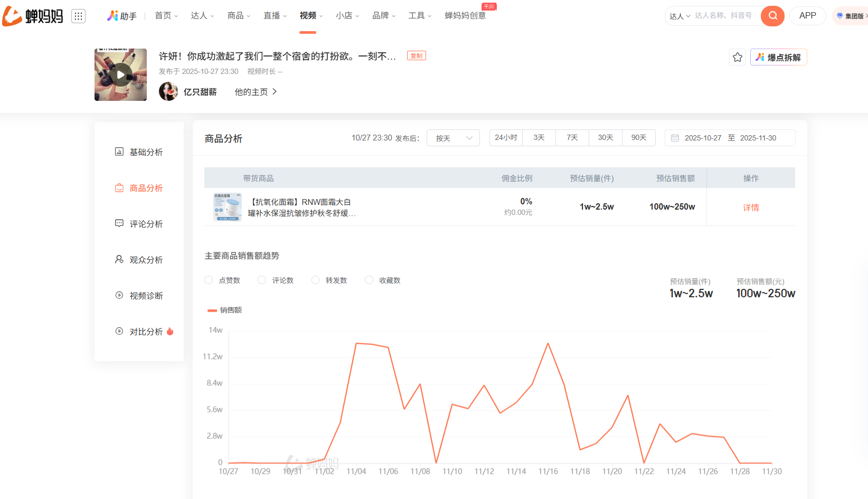The height and width of the screenshot is (499, 868).
Task: Play the video thumbnail preview
Action: (120, 75)
